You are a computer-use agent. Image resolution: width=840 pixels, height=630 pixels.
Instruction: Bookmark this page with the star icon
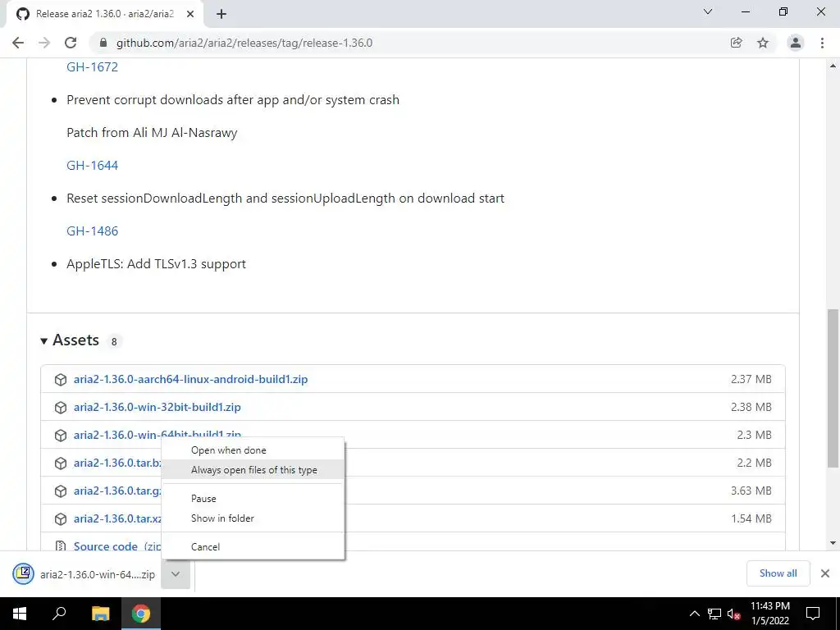click(763, 43)
